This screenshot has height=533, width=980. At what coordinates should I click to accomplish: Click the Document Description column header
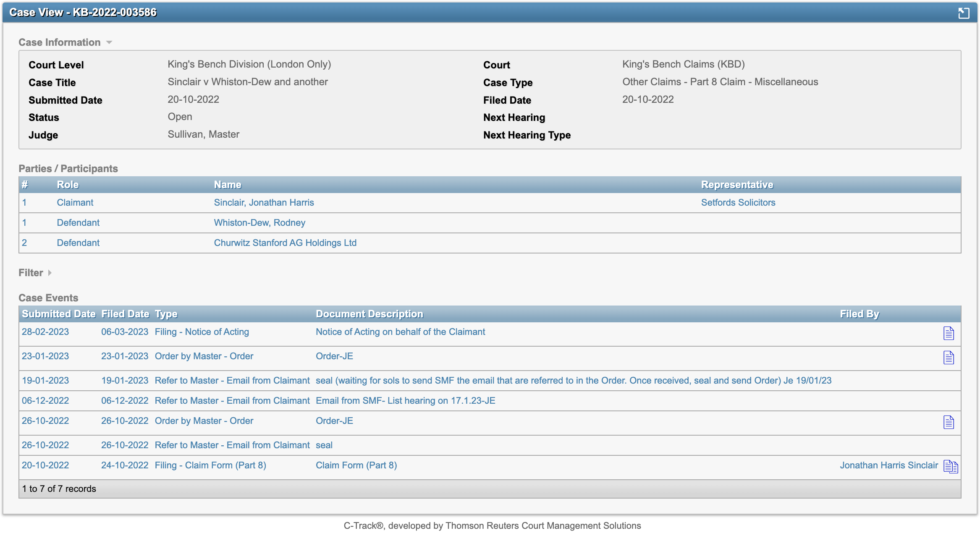pos(369,314)
